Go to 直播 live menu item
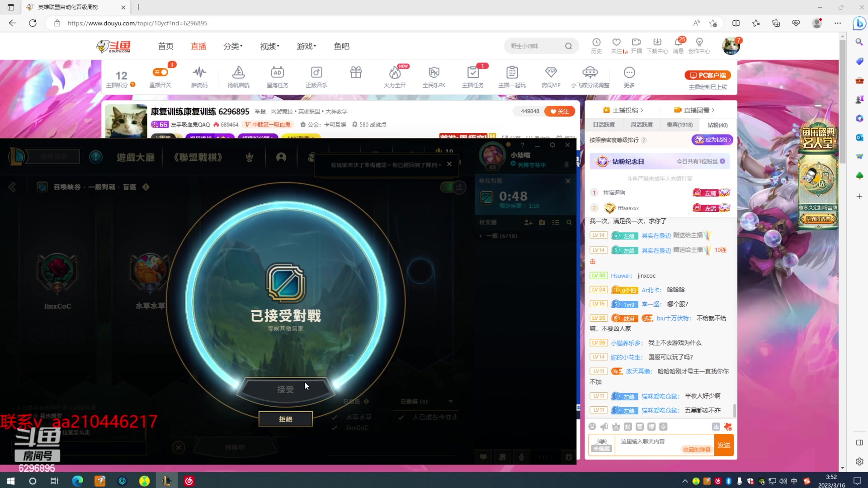868x488 pixels. pyautogui.click(x=198, y=46)
